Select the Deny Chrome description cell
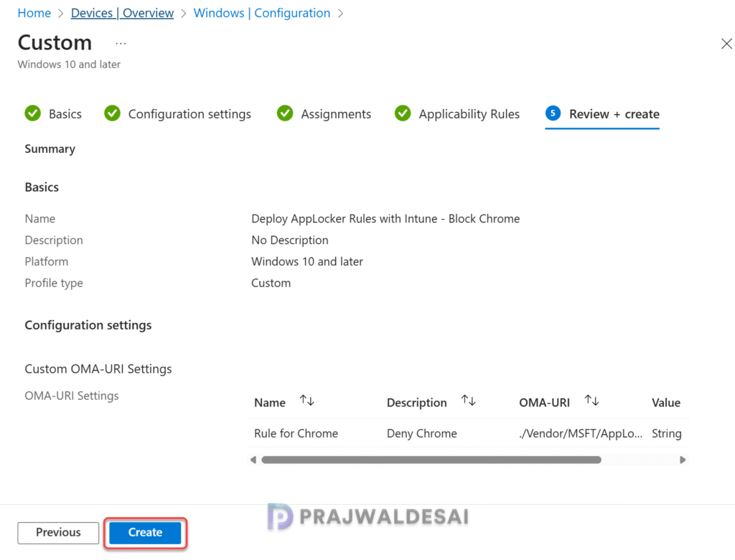Image resolution: width=735 pixels, height=560 pixels. (x=421, y=434)
